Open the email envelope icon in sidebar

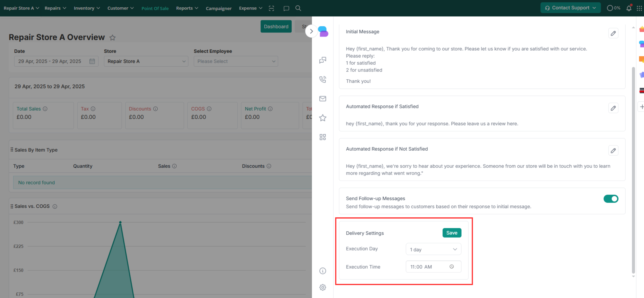(x=322, y=99)
